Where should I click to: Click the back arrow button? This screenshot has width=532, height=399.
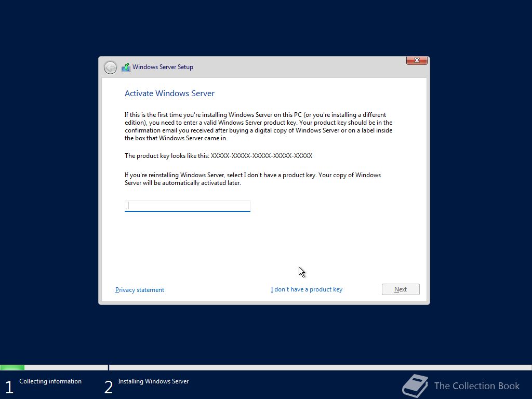click(x=110, y=68)
